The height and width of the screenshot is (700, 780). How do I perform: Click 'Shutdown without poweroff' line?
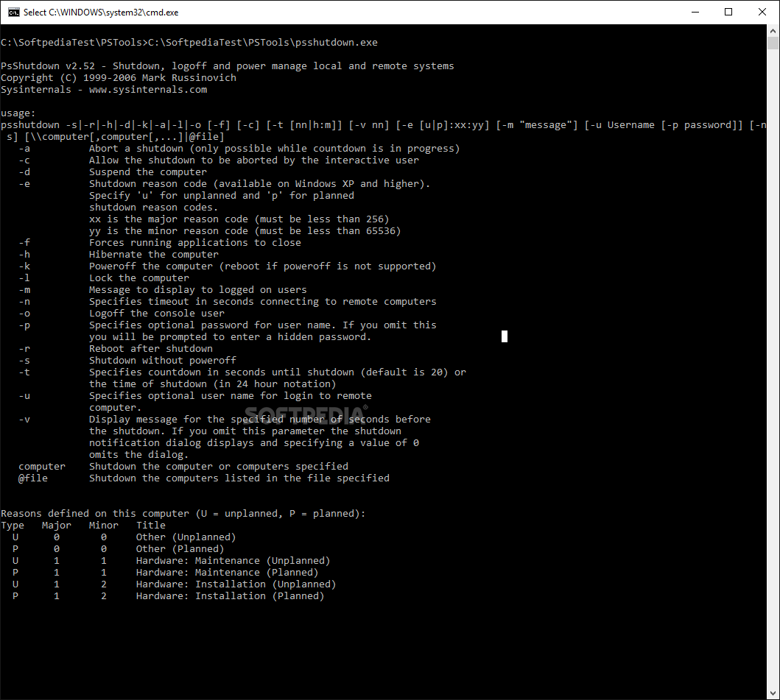click(163, 361)
